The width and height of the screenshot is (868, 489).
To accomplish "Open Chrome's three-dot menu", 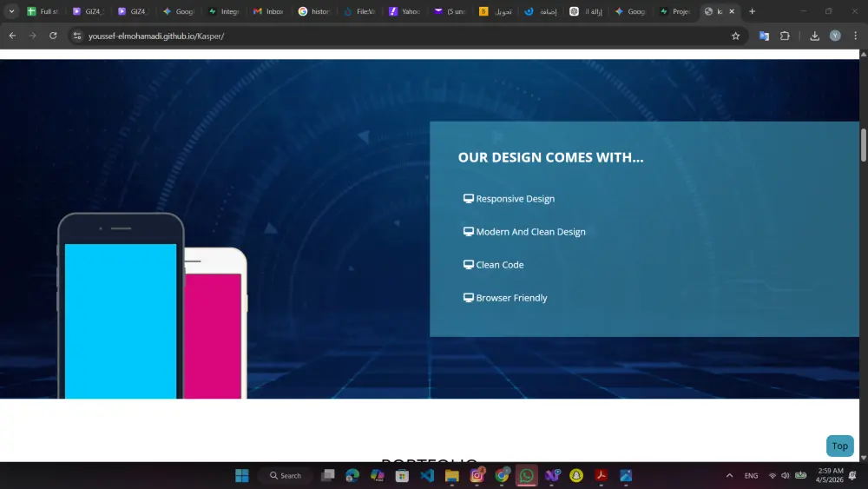I will click(855, 36).
